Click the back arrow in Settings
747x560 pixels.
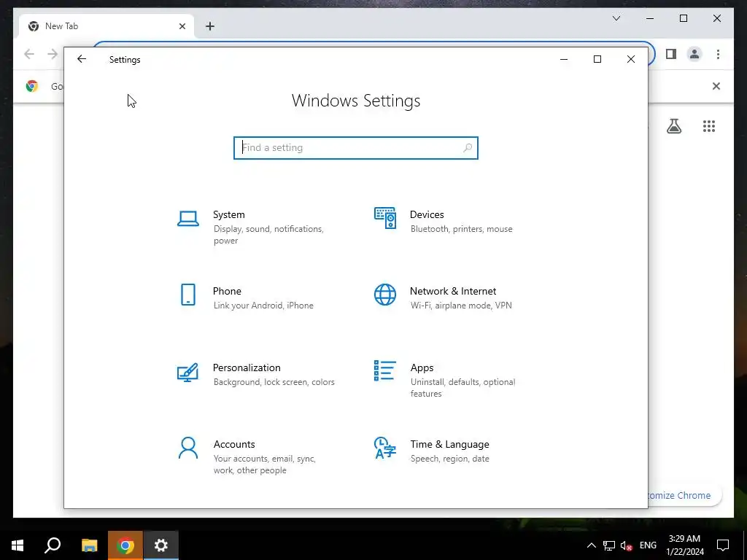tap(82, 59)
